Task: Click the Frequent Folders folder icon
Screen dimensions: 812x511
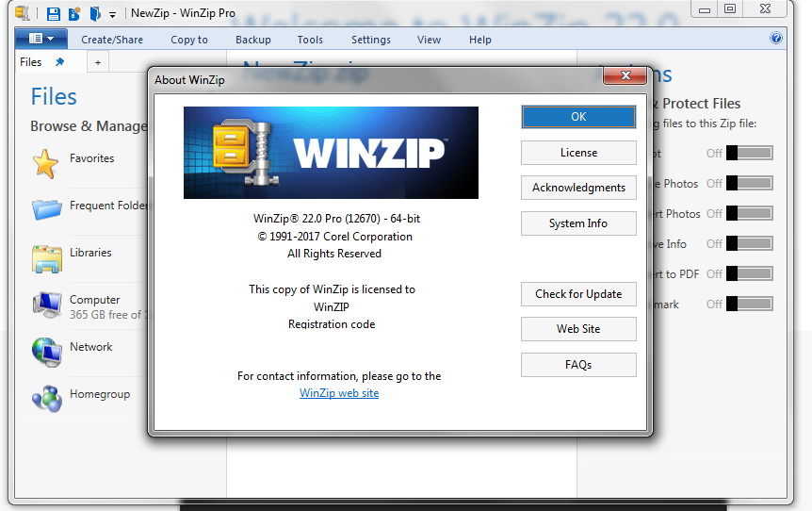Action: (x=46, y=210)
